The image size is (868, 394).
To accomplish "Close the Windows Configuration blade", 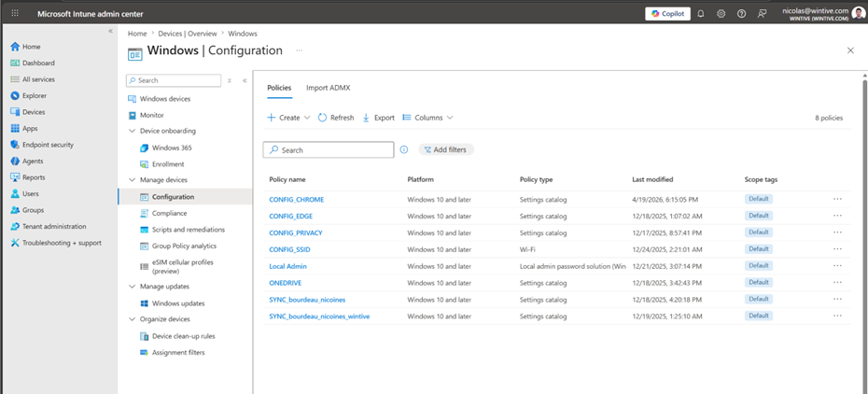I will pos(850,50).
